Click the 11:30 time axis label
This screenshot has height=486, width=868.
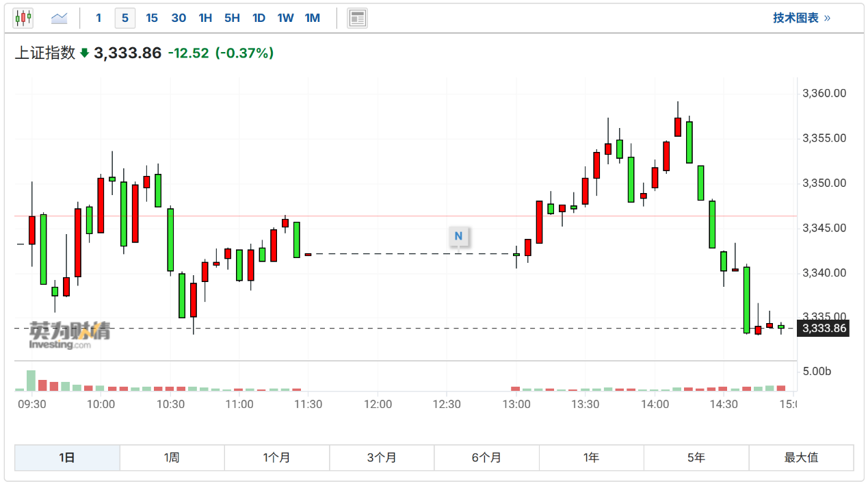click(308, 405)
